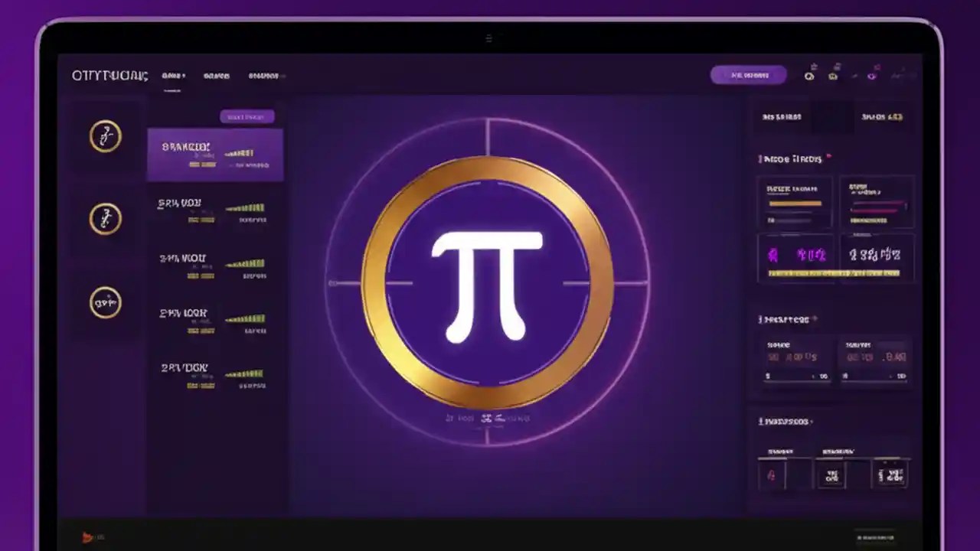Image resolution: width=980 pixels, height=551 pixels.
Task: Open the wallet icon near the top right
Action: pos(834,75)
